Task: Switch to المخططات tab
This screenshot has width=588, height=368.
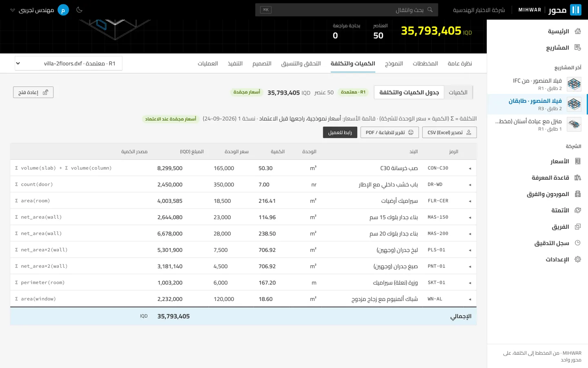Action: point(425,63)
